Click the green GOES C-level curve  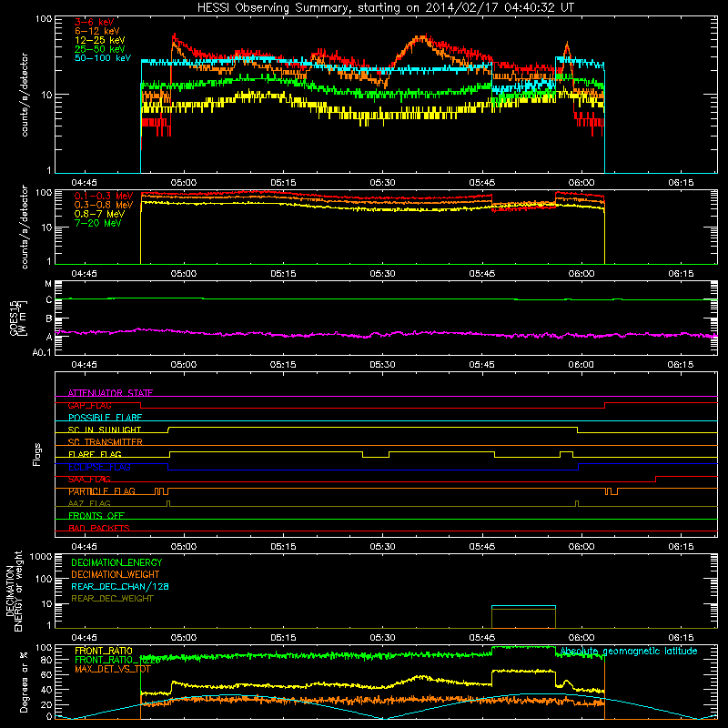tap(385, 299)
